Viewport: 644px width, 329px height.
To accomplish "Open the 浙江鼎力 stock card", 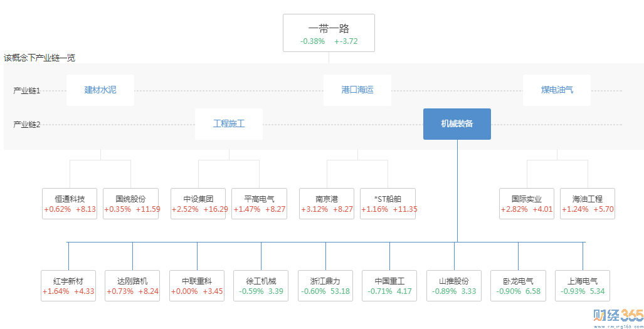I will point(325,286).
